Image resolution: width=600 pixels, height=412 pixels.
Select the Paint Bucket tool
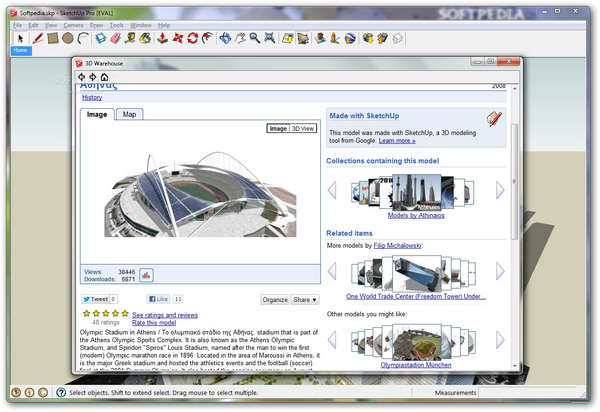145,38
